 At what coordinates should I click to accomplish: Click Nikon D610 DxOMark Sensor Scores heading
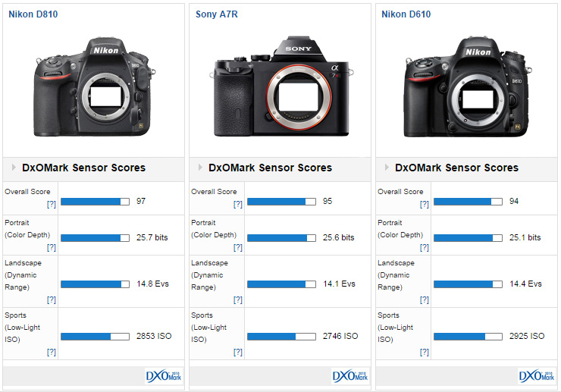[x=457, y=168]
